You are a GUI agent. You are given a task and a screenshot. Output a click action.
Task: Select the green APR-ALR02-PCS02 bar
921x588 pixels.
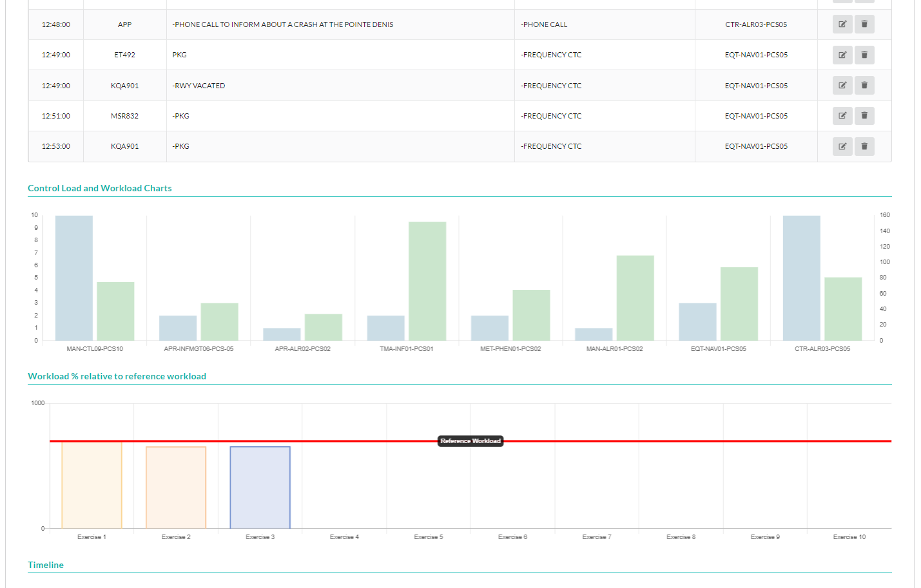[324, 327]
